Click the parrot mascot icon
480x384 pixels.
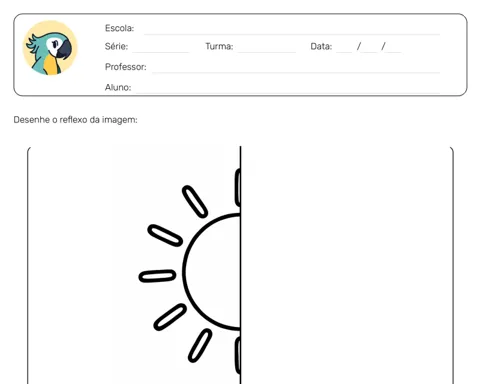pos(50,48)
